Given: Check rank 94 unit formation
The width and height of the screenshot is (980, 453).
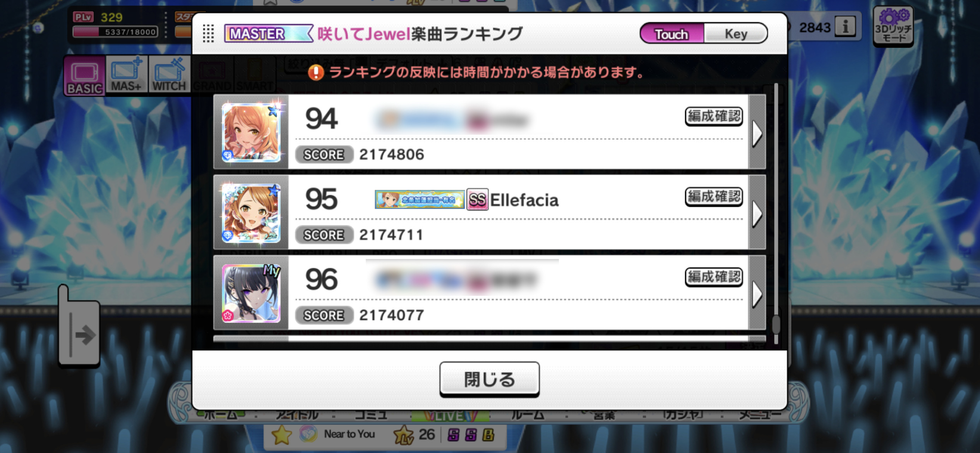Looking at the screenshot, I should (x=714, y=116).
